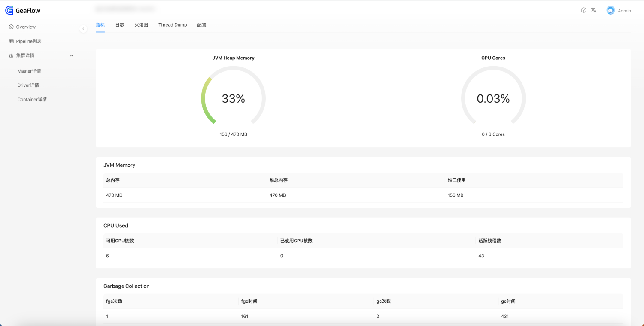Click the CPU Cores progress ring

[493, 98]
